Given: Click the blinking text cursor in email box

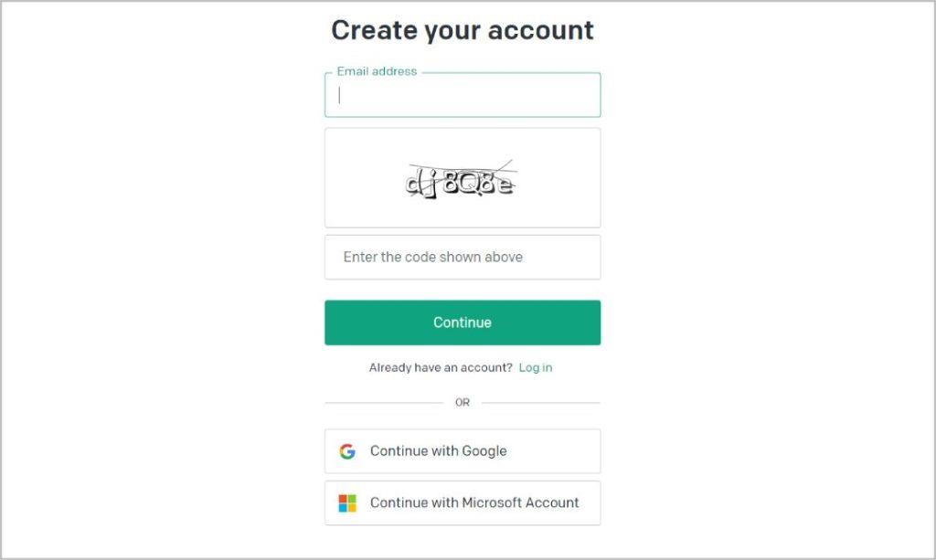Looking at the screenshot, I should point(339,95).
